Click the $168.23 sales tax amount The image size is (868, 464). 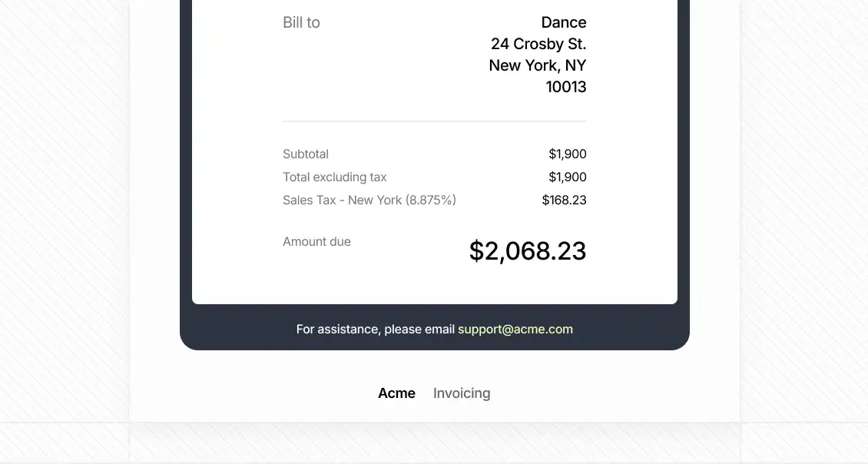pyautogui.click(x=564, y=200)
